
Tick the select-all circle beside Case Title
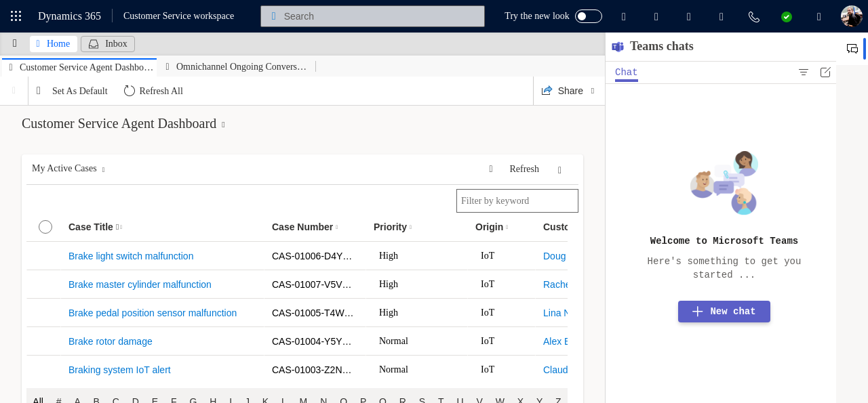tap(45, 227)
